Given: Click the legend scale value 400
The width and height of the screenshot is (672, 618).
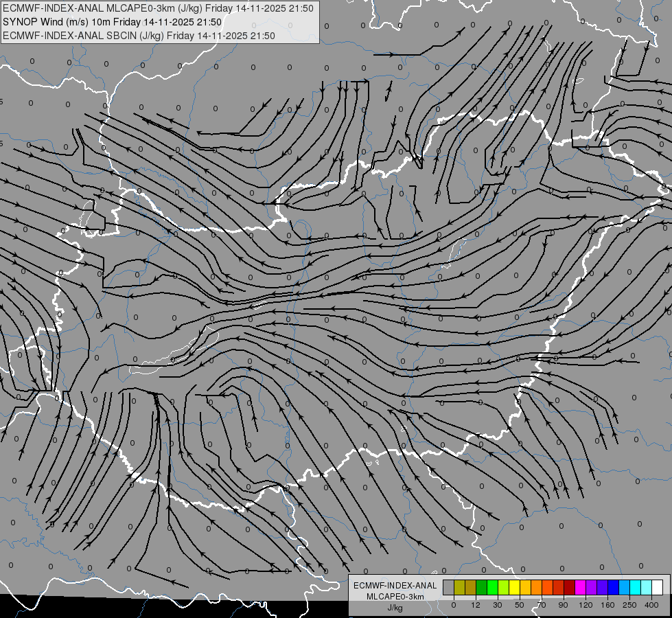Looking at the screenshot, I should [651, 605].
